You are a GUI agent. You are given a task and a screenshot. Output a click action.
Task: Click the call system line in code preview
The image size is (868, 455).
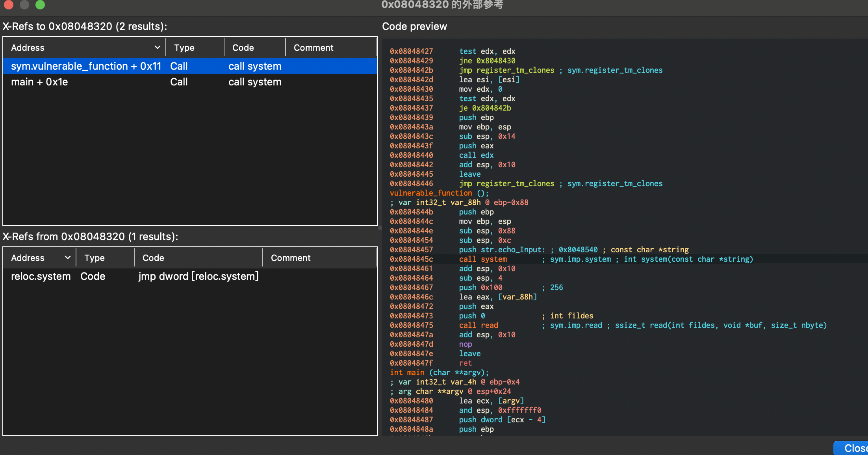point(483,259)
